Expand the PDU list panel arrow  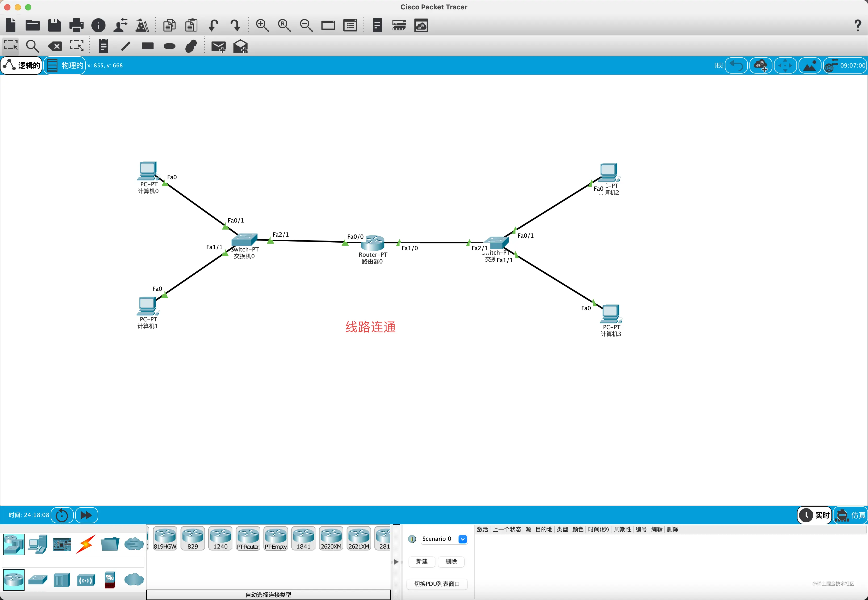click(396, 562)
